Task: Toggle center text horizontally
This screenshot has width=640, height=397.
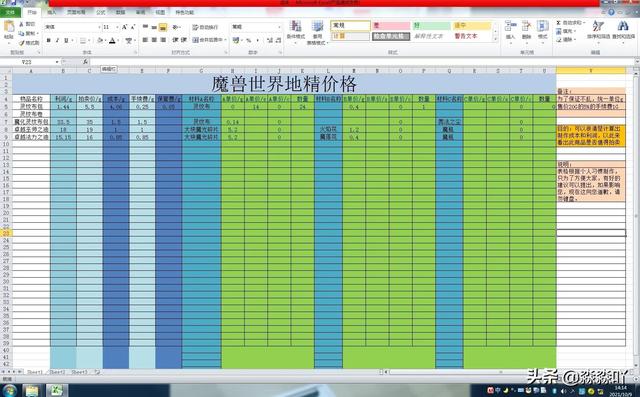Action: coord(154,40)
